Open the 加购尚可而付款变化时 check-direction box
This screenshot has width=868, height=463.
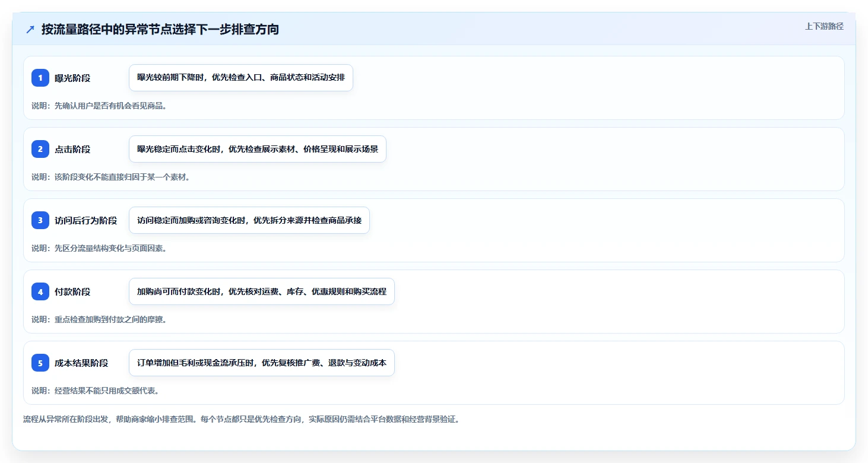(262, 291)
